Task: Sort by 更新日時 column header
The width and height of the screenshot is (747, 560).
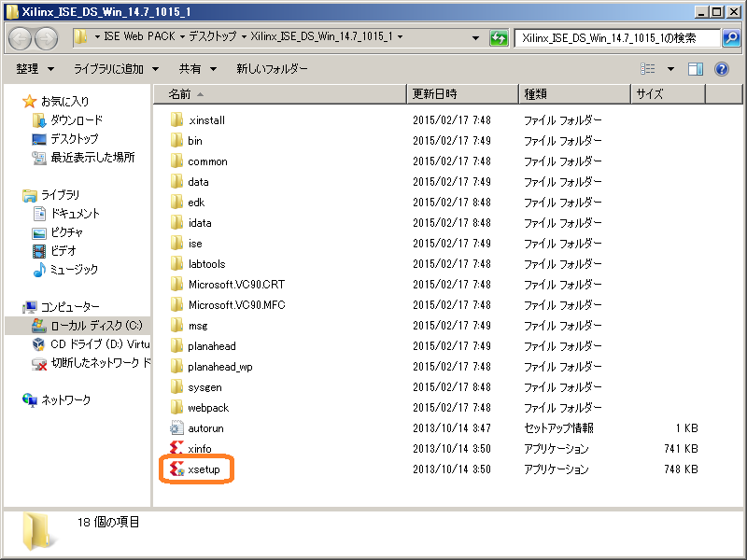Action: point(434,94)
